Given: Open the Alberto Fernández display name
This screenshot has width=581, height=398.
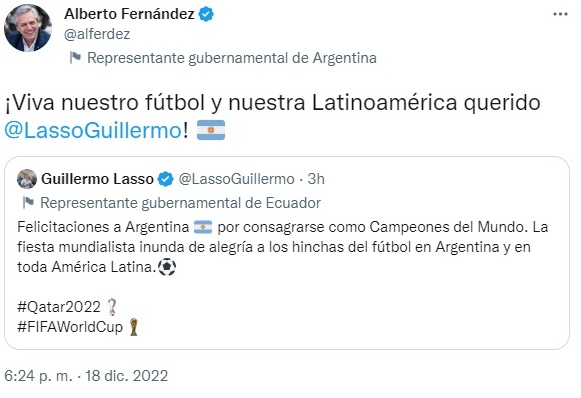Looking at the screenshot, I should tap(129, 14).
